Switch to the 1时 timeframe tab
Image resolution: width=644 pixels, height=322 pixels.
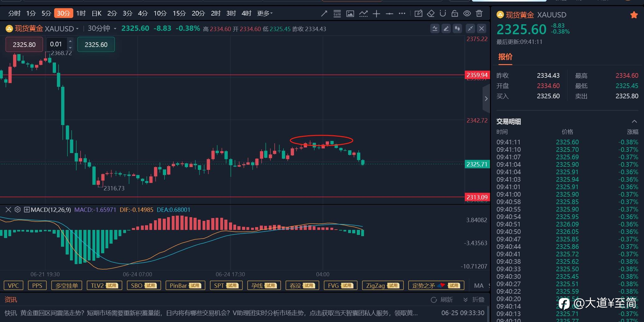[81, 13]
